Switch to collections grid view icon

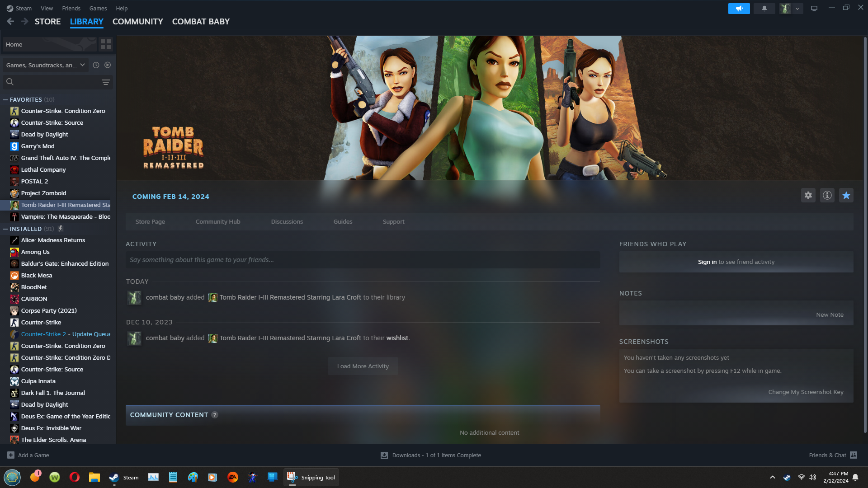[106, 44]
